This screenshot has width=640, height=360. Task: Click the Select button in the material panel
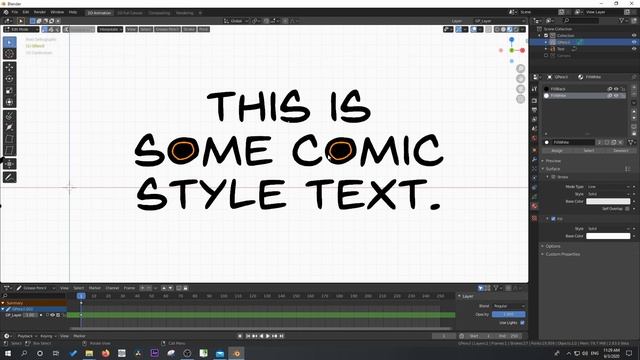589,151
